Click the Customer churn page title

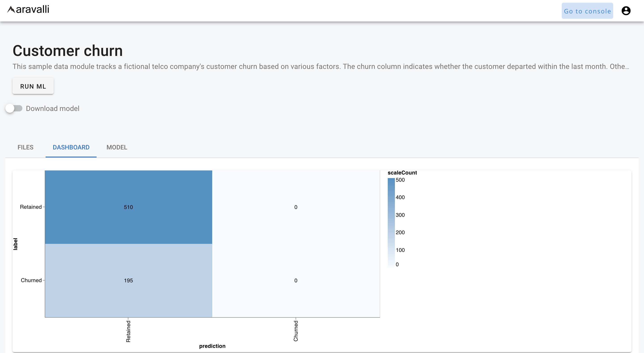pyautogui.click(x=68, y=51)
